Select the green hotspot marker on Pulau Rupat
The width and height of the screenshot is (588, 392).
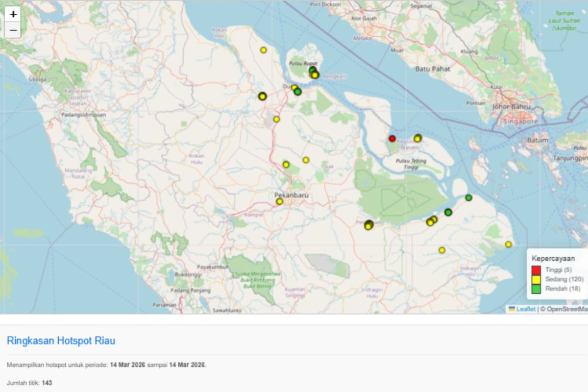coord(312,70)
